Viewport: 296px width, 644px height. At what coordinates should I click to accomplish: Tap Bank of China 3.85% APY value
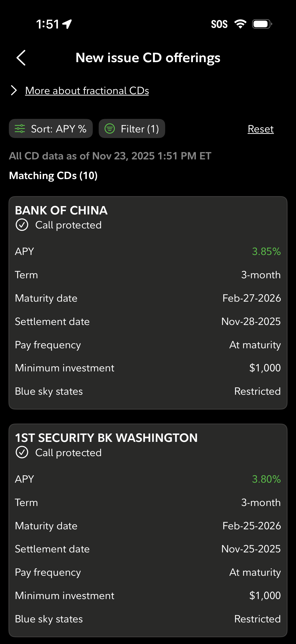click(266, 252)
